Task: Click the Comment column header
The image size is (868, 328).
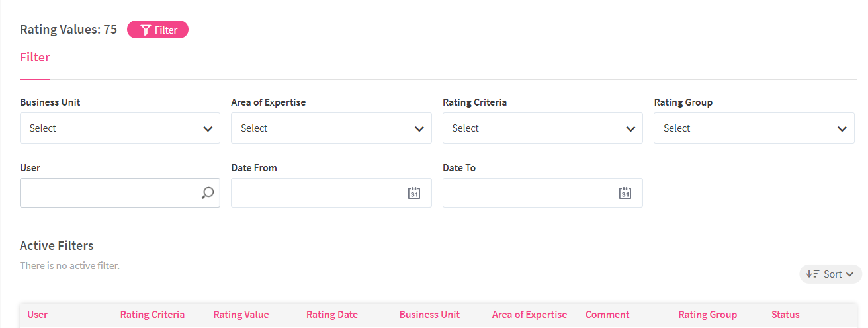Action: tap(607, 315)
